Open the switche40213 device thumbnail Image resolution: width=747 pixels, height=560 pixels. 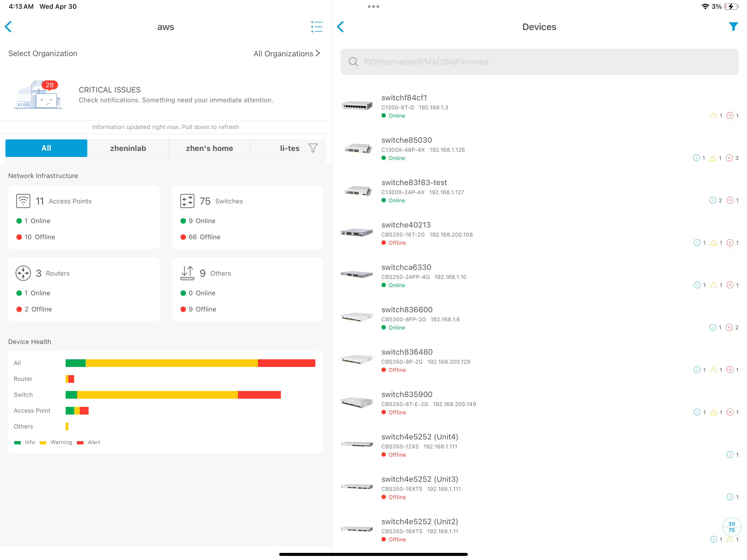pyautogui.click(x=357, y=233)
